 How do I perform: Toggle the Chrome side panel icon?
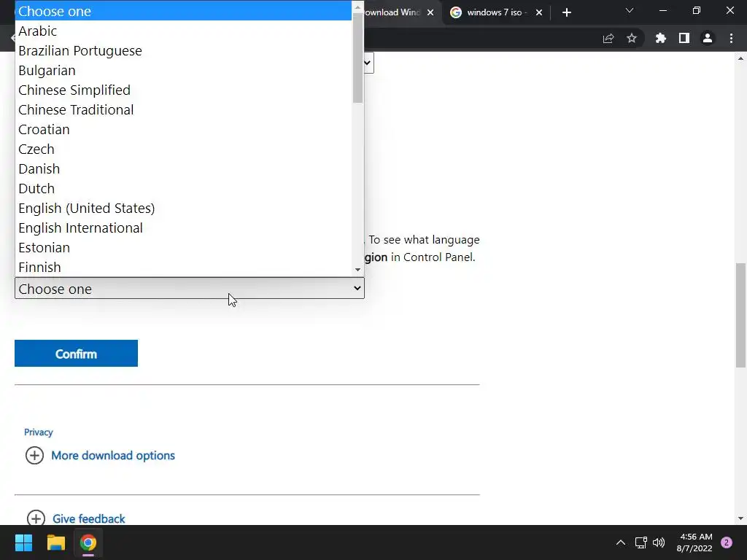(684, 38)
